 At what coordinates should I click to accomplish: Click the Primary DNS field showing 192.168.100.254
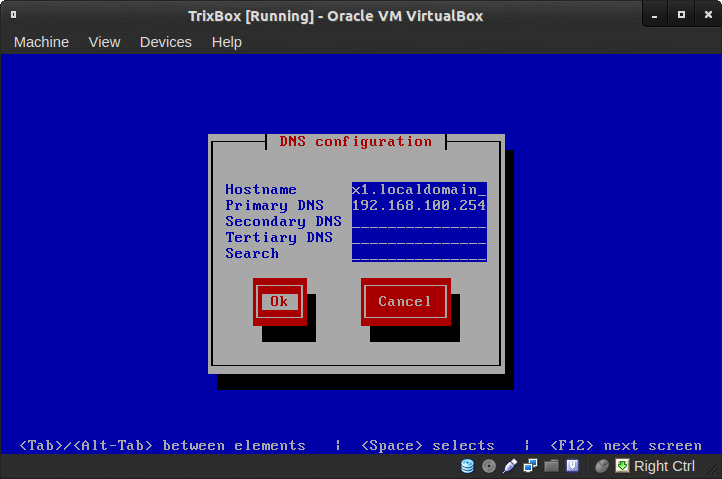[x=419, y=205]
